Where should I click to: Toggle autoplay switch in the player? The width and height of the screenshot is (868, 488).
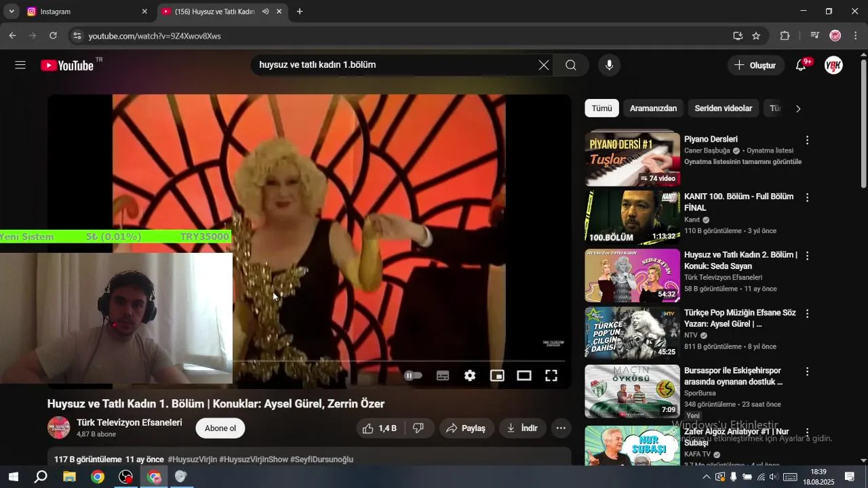(413, 375)
